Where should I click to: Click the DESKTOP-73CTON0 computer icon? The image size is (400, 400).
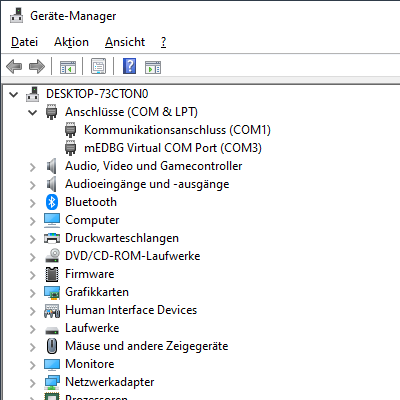point(33,94)
